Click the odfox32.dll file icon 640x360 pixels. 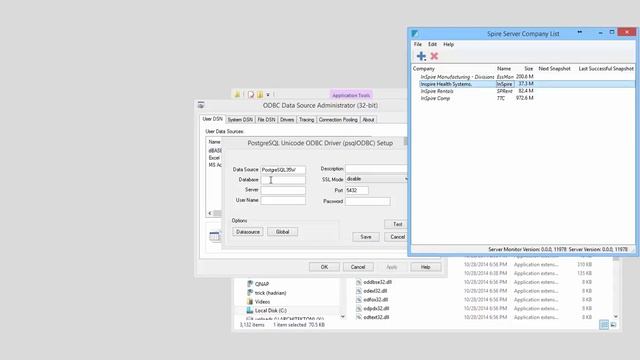(358, 300)
